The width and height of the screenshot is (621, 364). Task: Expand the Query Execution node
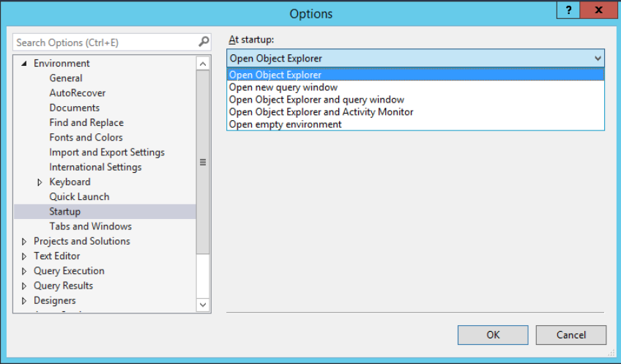[24, 271]
